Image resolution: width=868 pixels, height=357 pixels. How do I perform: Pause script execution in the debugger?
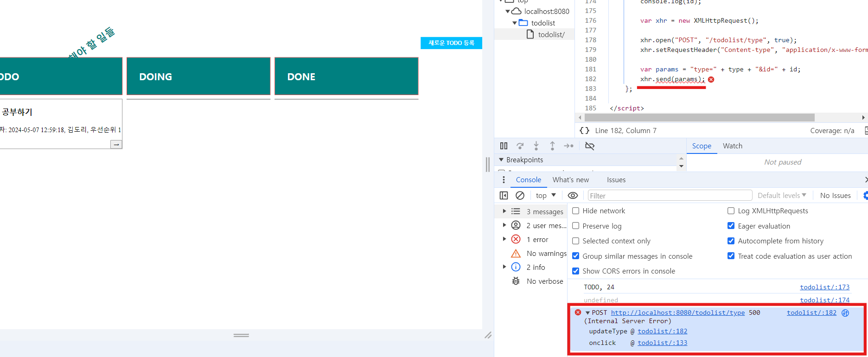(x=504, y=146)
